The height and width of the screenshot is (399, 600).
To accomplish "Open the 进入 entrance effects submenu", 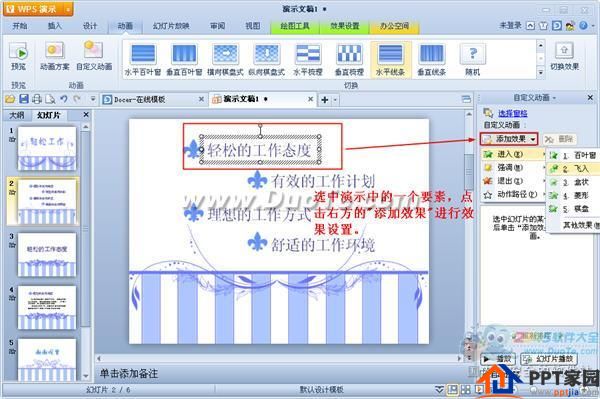I will click(x=514, y=154).
